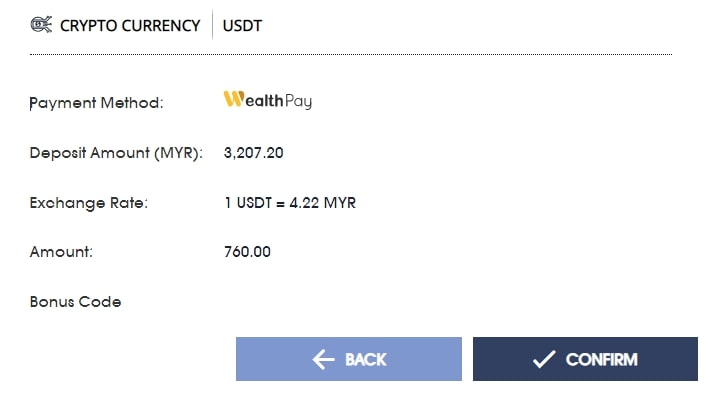Click the confirm checkmark icon
The image size is (718, 393).
tap(544, 360)
